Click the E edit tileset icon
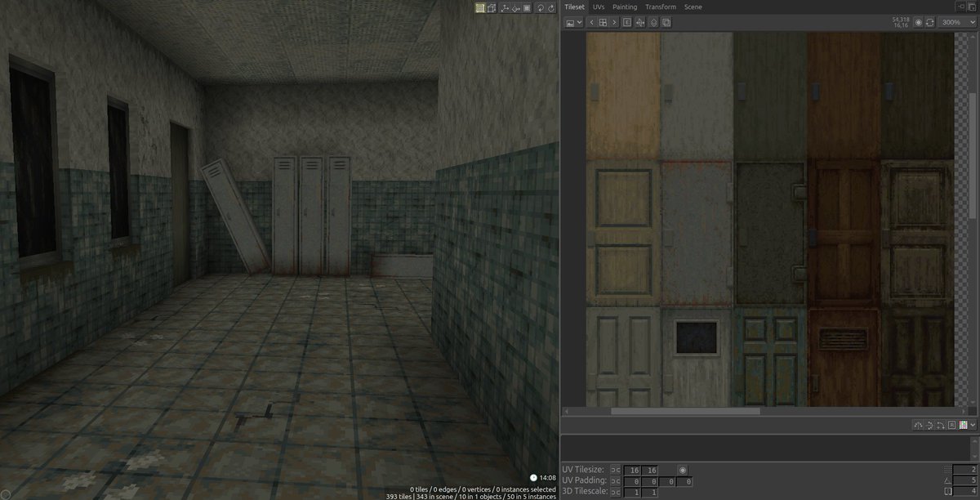980x500 pixels. (627, 23)
